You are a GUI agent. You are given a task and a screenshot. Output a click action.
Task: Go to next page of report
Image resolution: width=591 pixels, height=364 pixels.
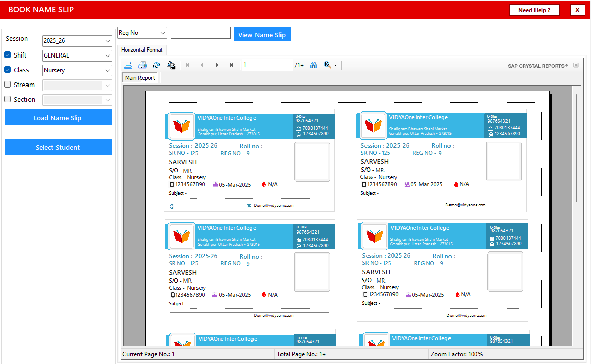tap(217, 65)
